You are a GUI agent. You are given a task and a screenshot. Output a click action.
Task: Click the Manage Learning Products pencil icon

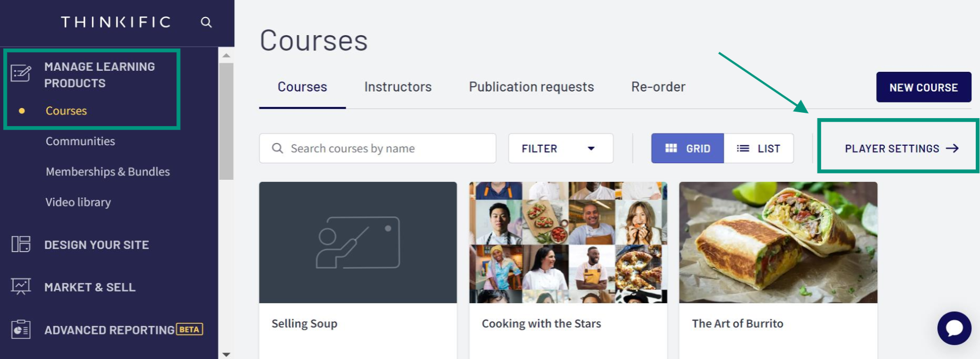click(x=21, y=73)
